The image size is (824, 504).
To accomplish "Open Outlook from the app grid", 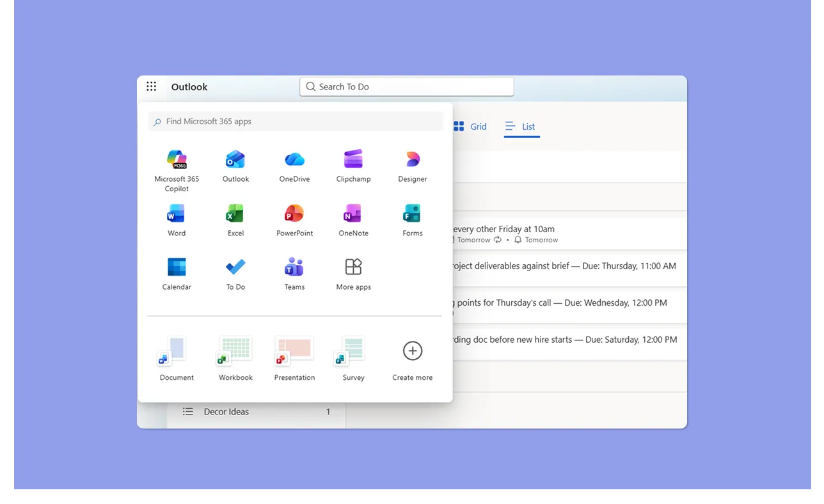I will pyautogui.click(x=235, y=166).
